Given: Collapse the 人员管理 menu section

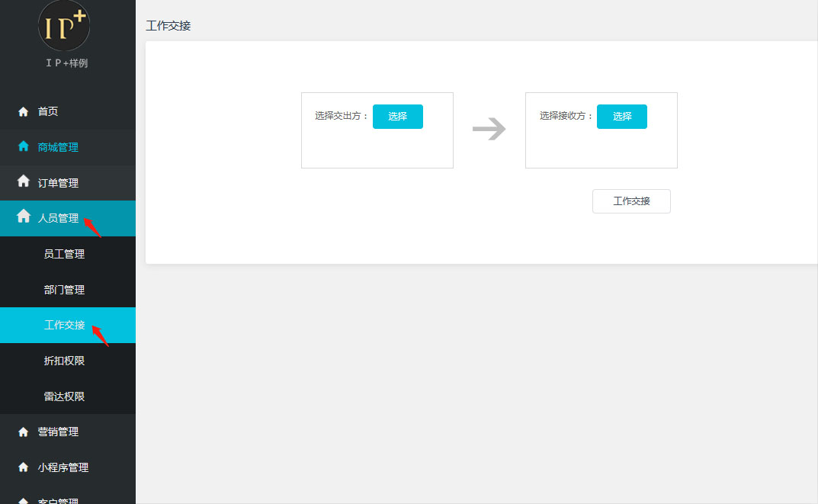Looking at the screenshot, I should 58,218.
